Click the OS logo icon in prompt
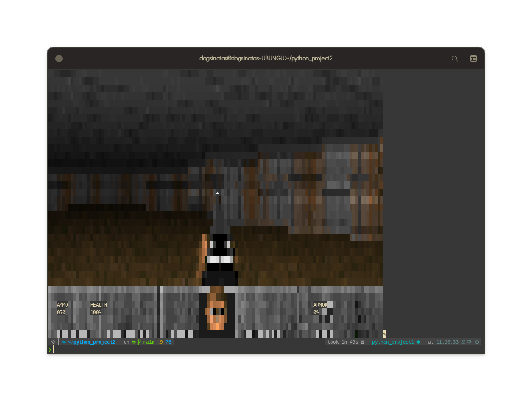 click(53, 342)
